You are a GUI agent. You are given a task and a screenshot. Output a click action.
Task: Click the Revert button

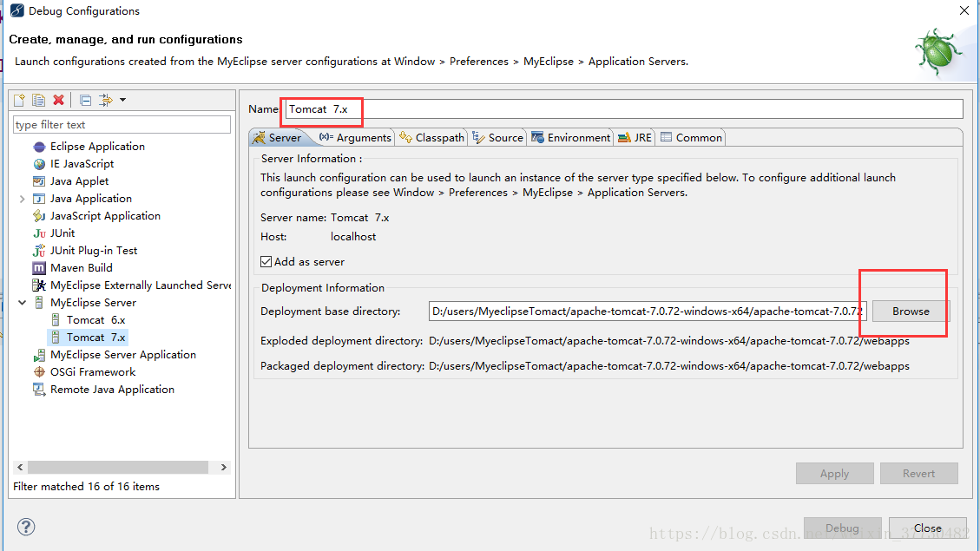coord(918,474)
